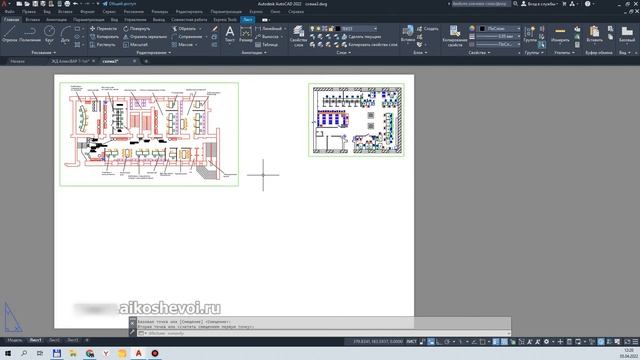Click the Таблица (Table) tool
640x360 pixels.
pyautogui.click(x=266, y=44)
